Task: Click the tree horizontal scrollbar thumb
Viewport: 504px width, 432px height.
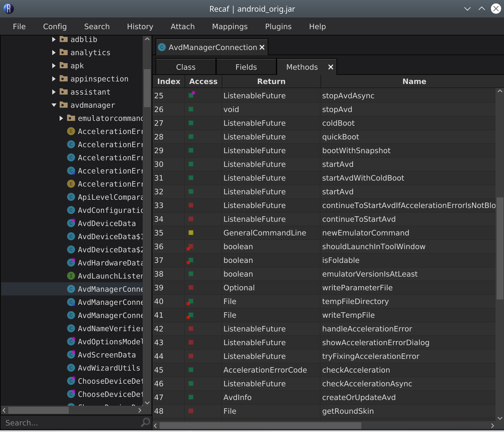Action: point(39,410)
